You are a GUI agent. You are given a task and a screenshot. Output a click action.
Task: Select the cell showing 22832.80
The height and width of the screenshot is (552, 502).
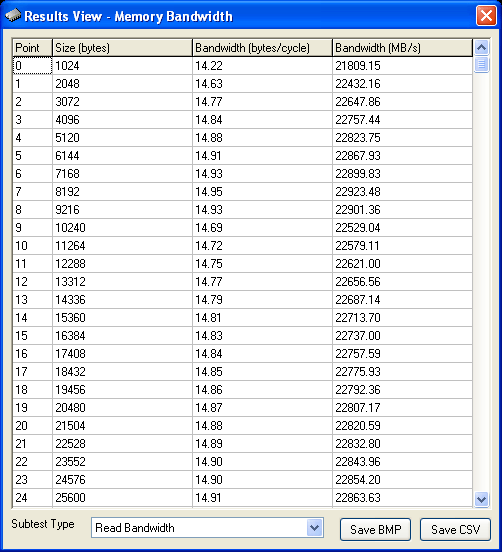pos(402,444)
